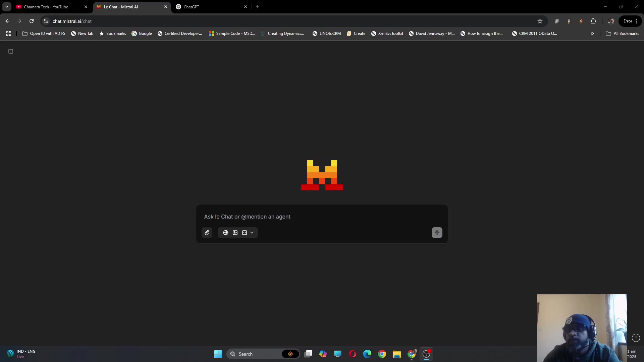This screenshot has height=362, width=644.
Task: Toggle the canvas code tool icon
Action: pyautogui.click(x=245, y=233)
